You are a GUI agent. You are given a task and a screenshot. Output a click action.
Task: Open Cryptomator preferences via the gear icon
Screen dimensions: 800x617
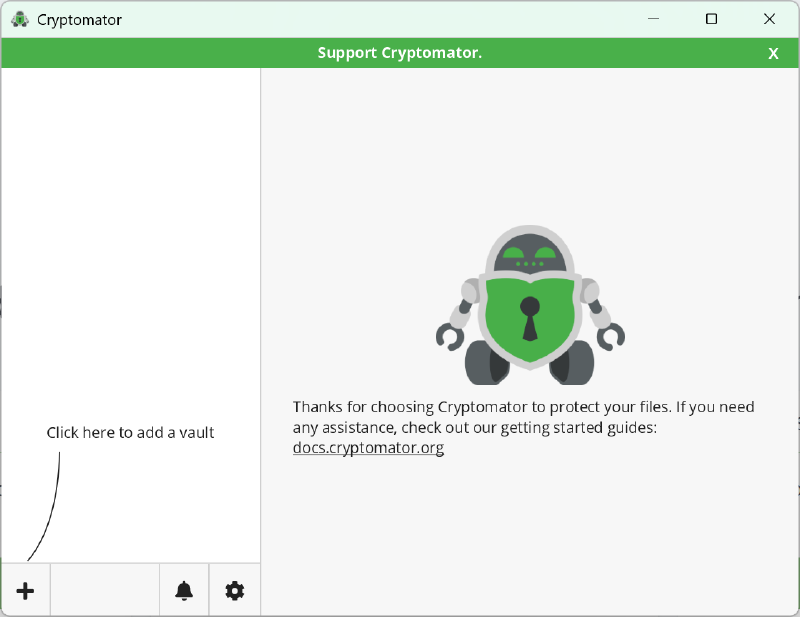[x=235, y=590]
